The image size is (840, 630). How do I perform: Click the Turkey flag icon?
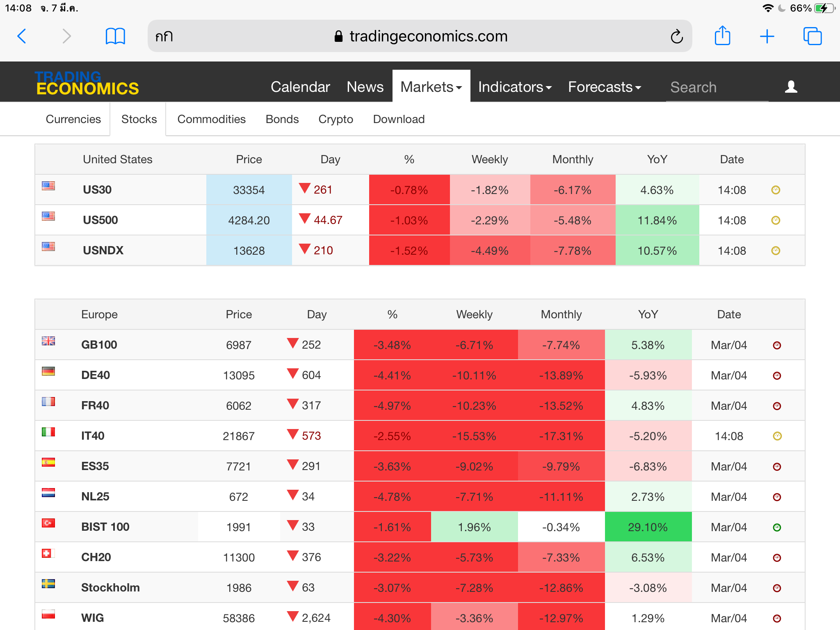pyautogui.click(x=48, y=523)
